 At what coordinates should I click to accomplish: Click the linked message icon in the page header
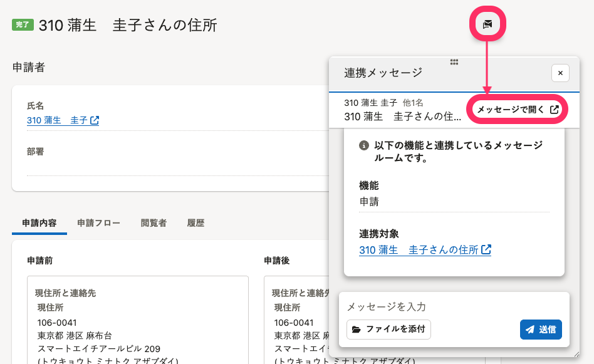point(487,24)
